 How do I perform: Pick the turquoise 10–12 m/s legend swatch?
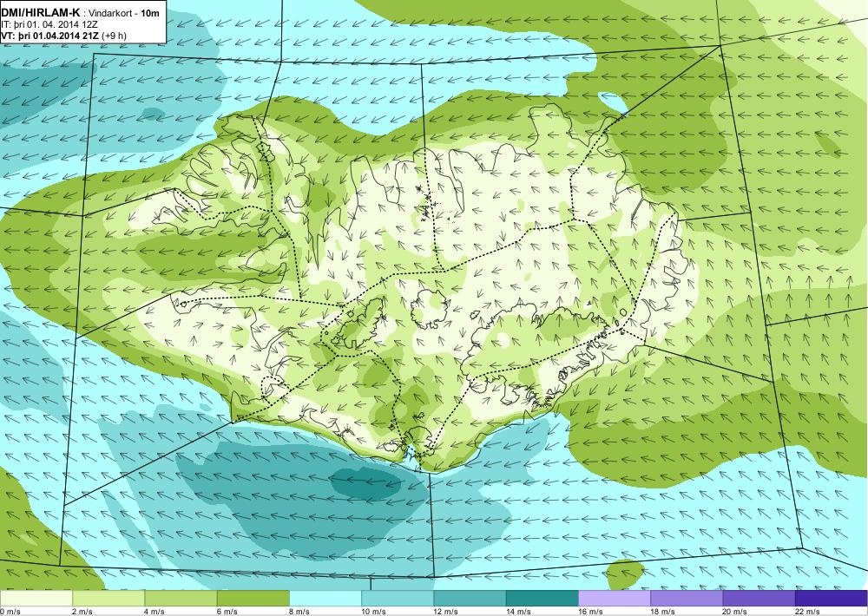tap(398, 599)
